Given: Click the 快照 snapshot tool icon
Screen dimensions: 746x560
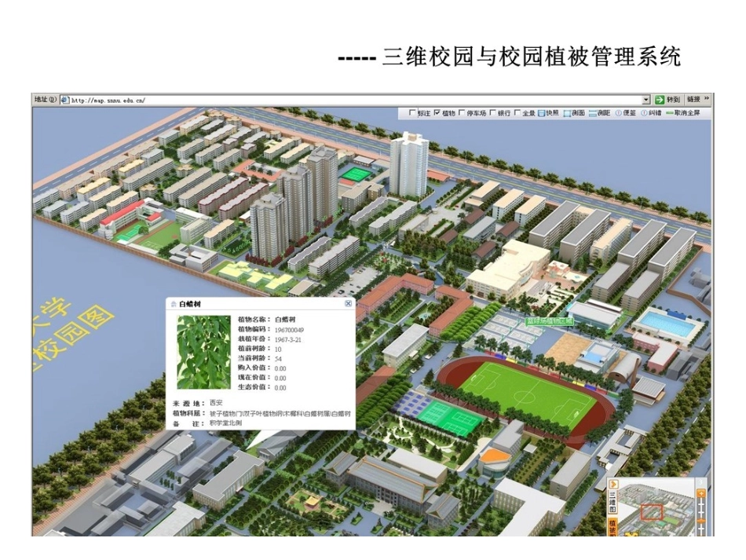Looking at the screenshot, I should point(542,113).
